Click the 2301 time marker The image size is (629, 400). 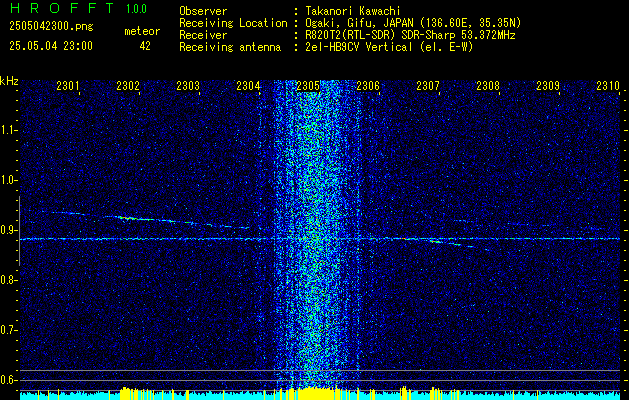(x=68, y=85)
